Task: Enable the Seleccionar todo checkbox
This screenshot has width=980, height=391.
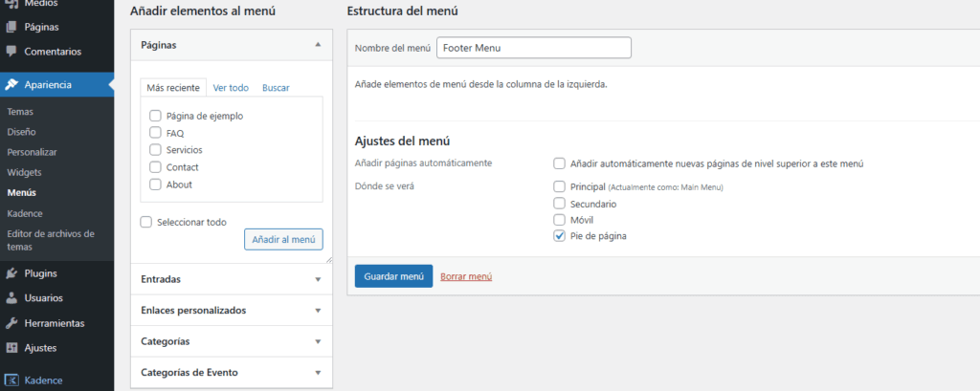Action: click(x=145, y=222)
